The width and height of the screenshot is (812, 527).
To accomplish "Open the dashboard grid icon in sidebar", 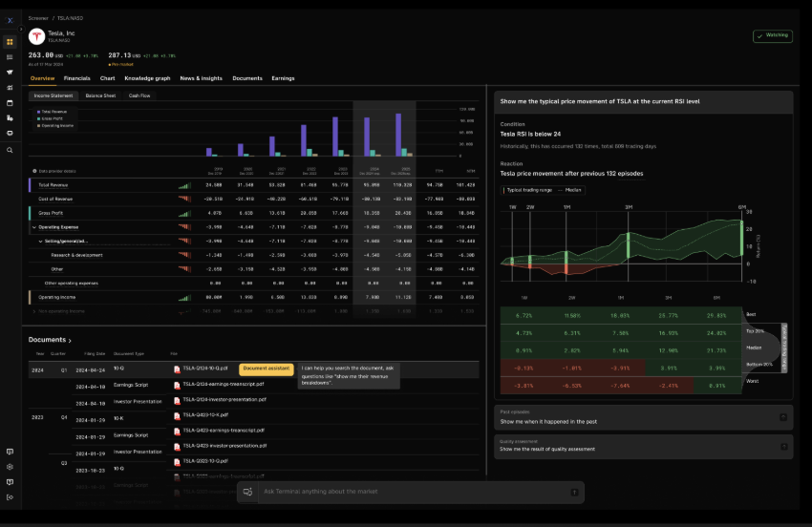I will (10, 42).
